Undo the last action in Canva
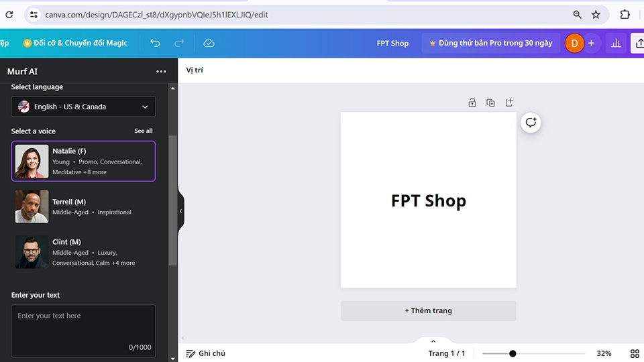The width and height of the screenshot is (644, 362). pyautogui.click(x=155, y=43)
